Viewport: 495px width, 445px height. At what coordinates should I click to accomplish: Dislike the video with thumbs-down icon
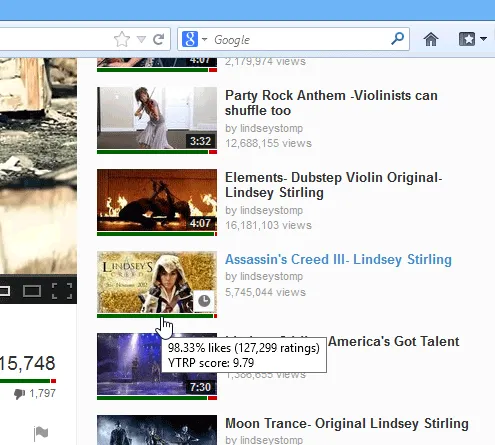(20, 394)
